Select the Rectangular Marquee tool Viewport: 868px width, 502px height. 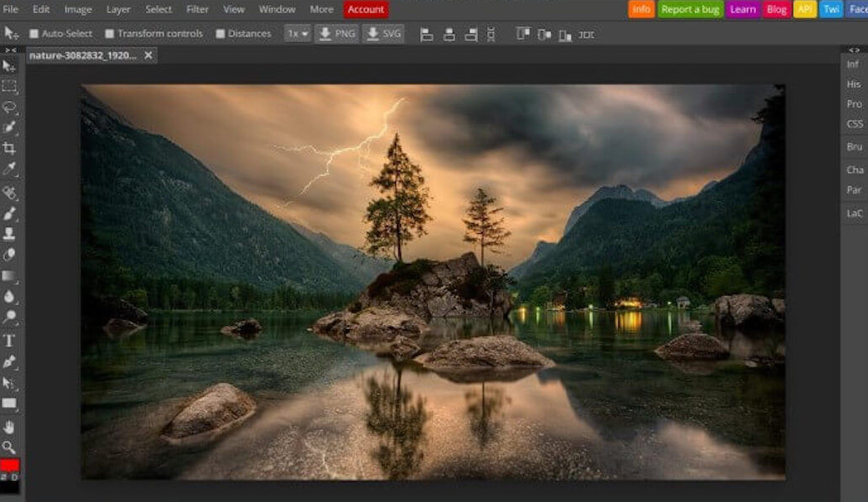click(x=10, y=86)
